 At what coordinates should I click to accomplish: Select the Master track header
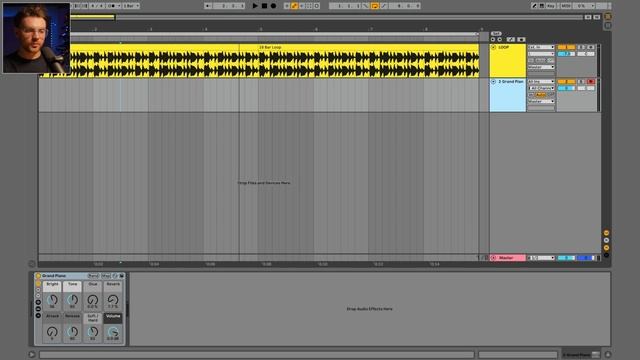pos(508,258)
